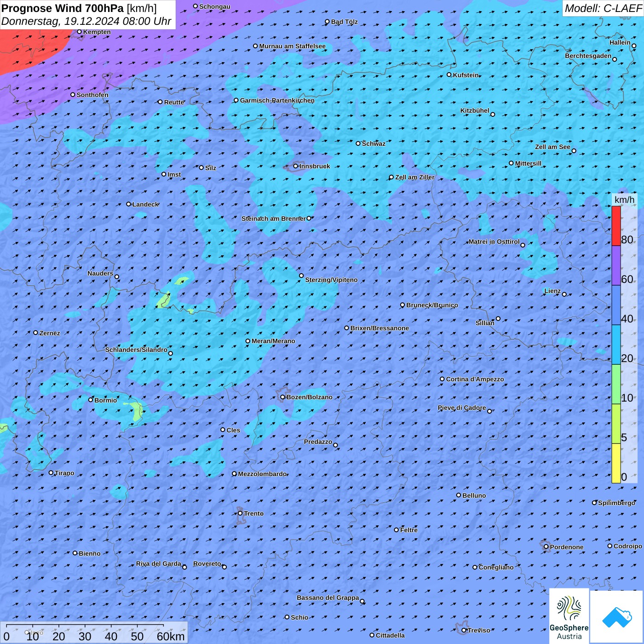Click the 'Berchtesgaden' label

click(588, 56)
